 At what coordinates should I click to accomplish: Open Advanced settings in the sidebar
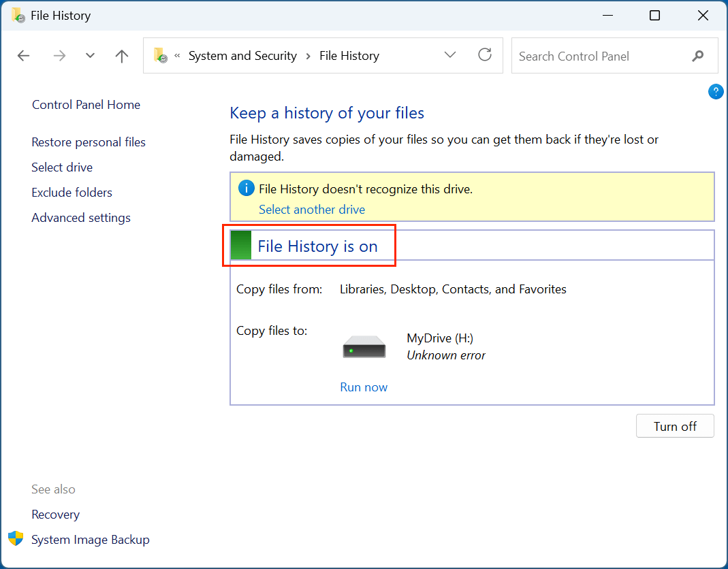point(81,218)
